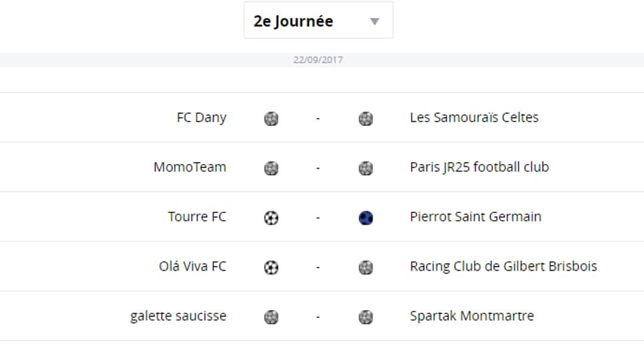Select the galette saucisse team name
This screenshot has width=644, height=362.
coord(178,316)
